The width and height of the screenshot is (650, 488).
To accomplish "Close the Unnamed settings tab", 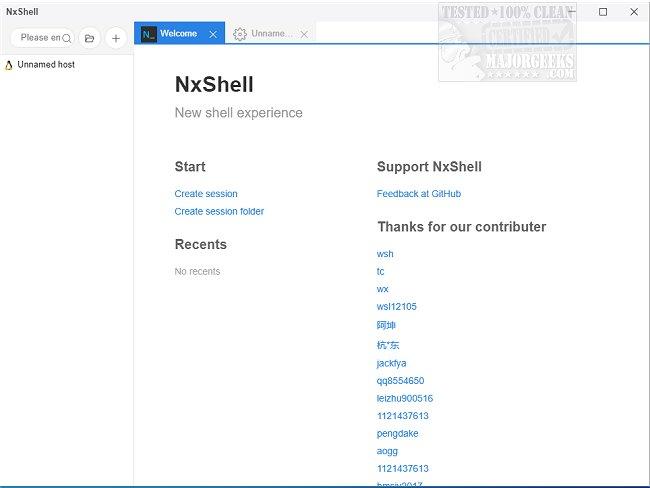I will (304, 34).
